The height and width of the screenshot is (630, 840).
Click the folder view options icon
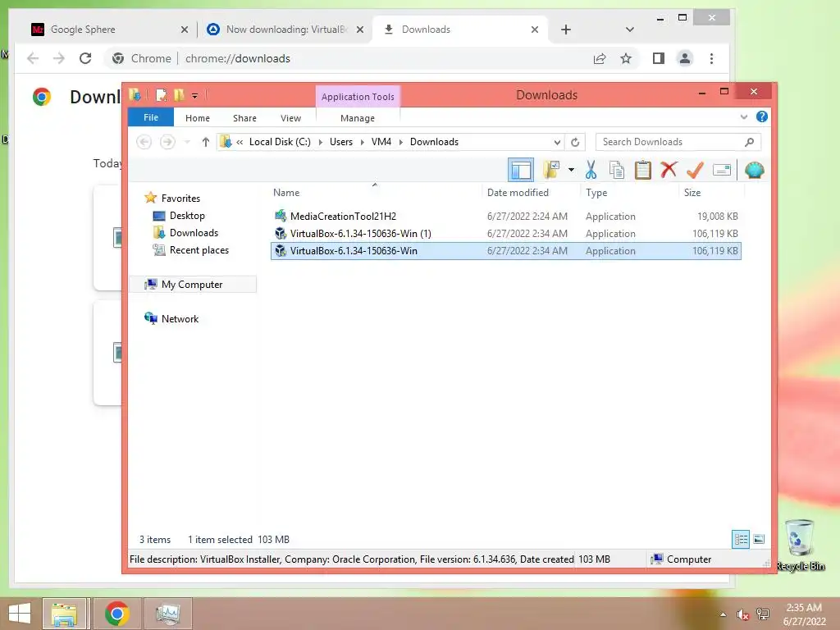(x=551, y=170)
